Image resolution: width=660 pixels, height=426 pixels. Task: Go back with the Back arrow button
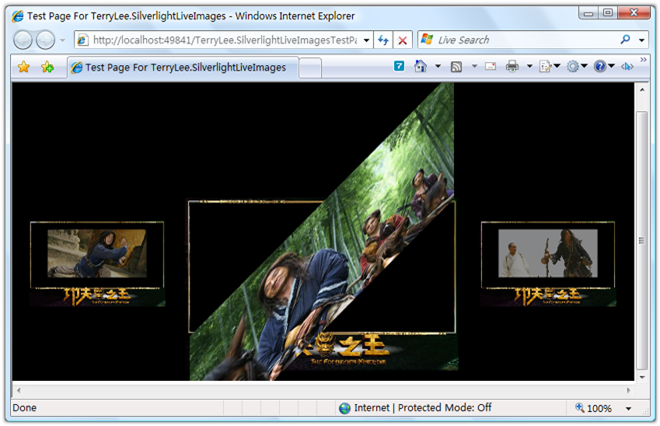click(x=23, y=40)
